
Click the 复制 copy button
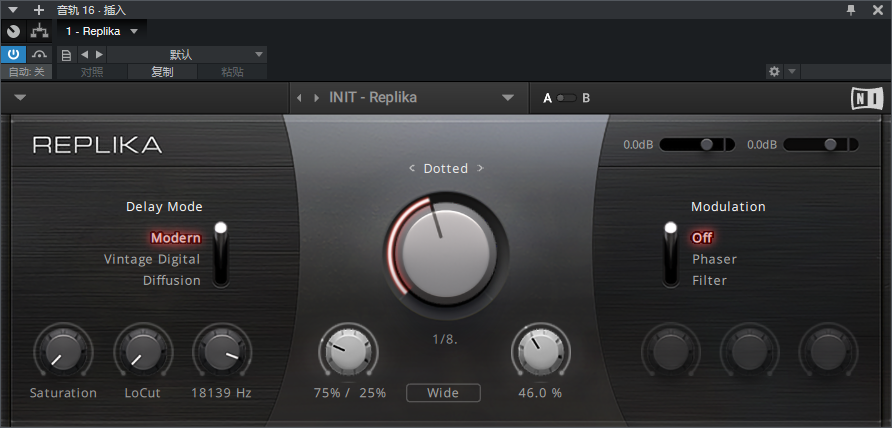[163, 72]
